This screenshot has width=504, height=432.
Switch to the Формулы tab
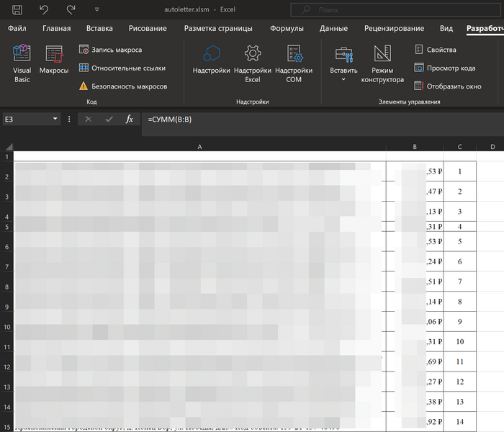287,29
